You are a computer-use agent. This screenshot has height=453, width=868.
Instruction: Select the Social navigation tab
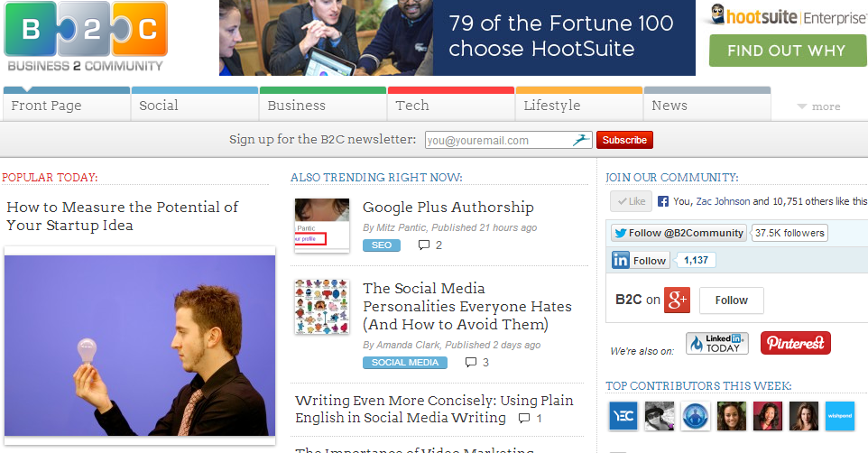tap(195, 104)
